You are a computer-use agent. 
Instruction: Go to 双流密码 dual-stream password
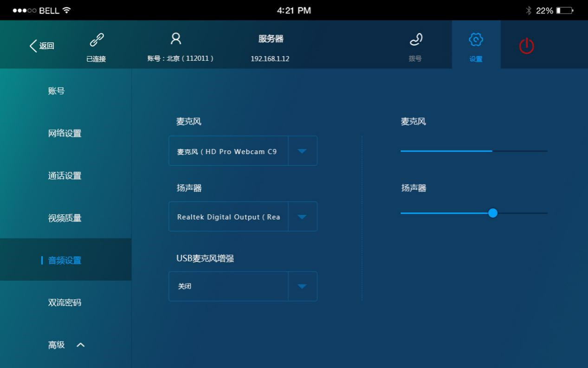coord(65,303)
